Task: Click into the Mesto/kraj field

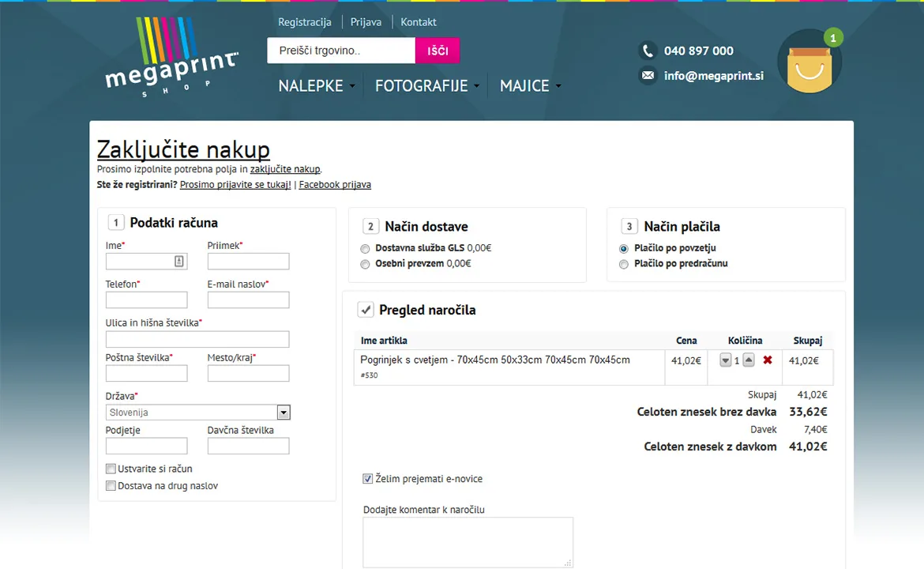Action: [x=248, y=373]
